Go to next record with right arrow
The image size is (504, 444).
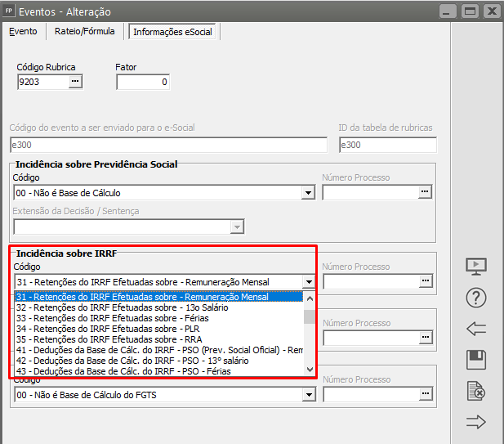[476, 422]
